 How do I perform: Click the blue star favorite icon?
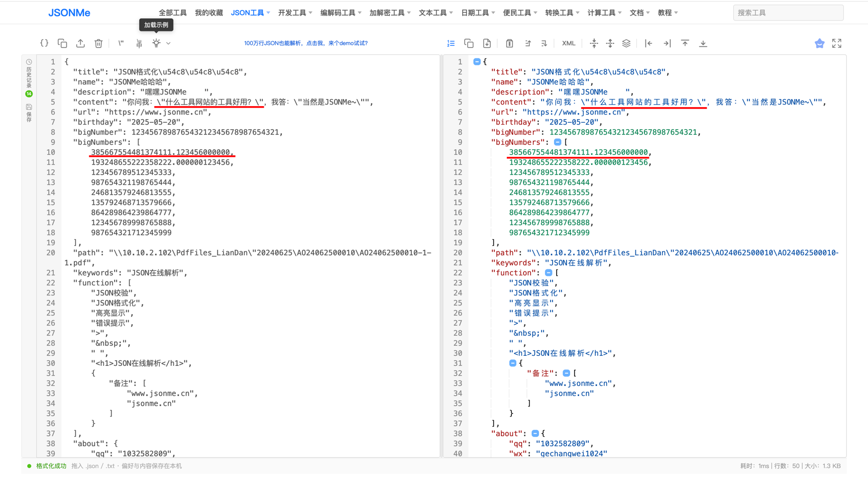pos(820,43)
